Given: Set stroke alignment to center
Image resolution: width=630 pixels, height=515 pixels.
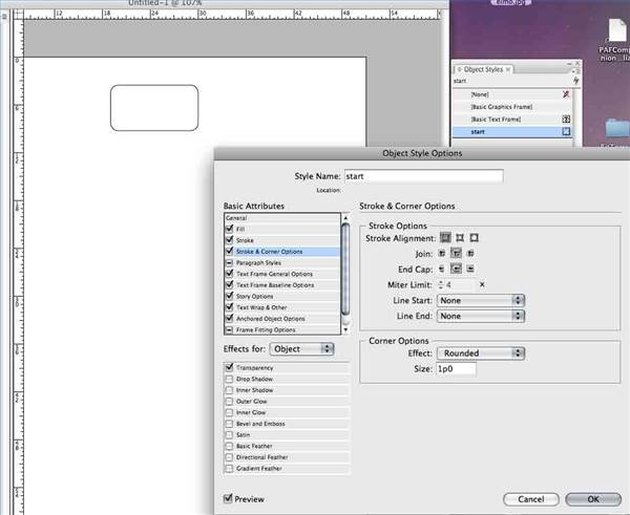Looking at the screenshot, I should (x=445, y=238).
